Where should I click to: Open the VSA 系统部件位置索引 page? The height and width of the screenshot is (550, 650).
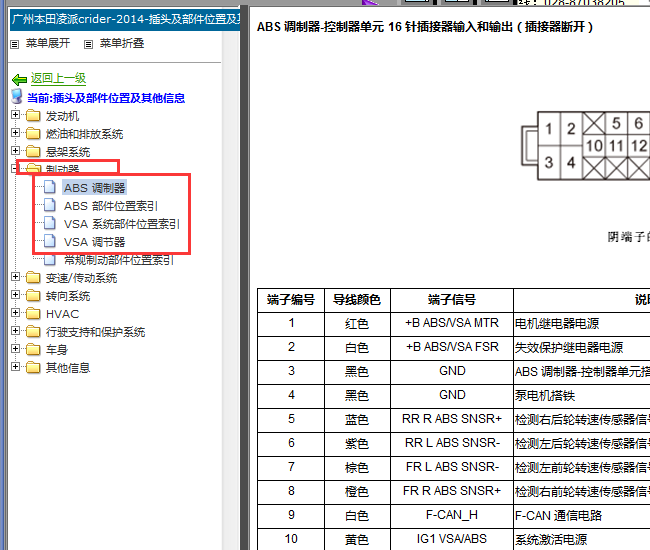(x=121, y=224)
